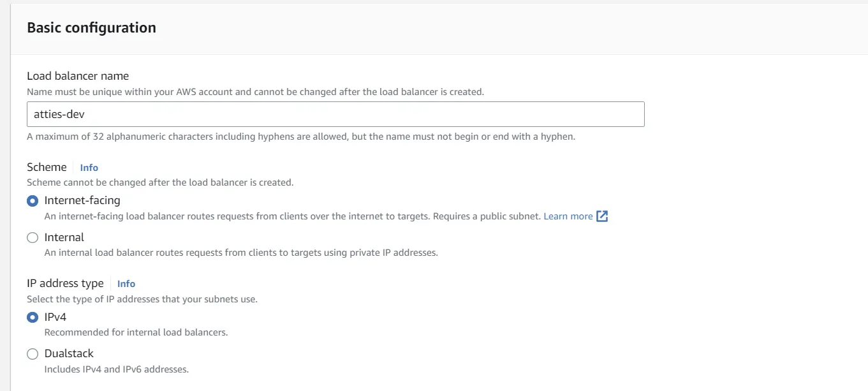Open the Info link beside Scheme

point(89,168)
